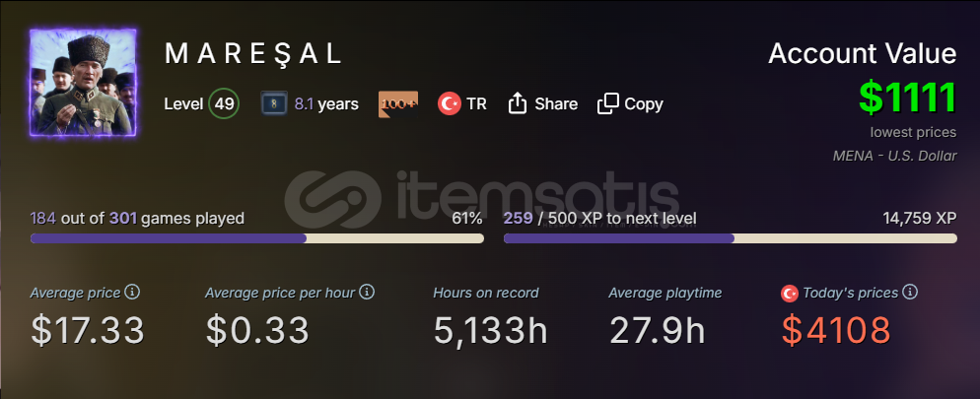Click info icon beside Average price per hour
This screenshot has width=980, height=399.
pos(367,293)
